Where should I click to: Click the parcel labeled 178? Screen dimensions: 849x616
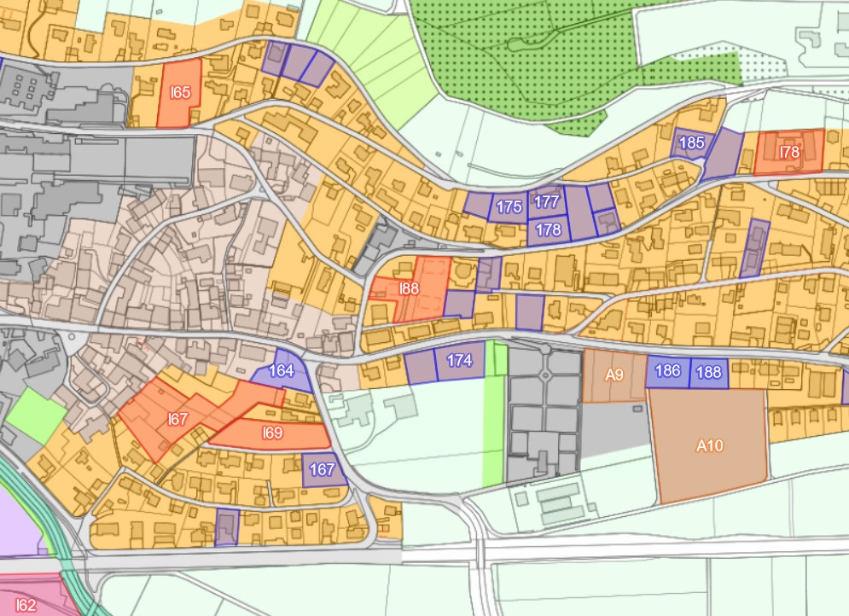click(x=547, y=229)
